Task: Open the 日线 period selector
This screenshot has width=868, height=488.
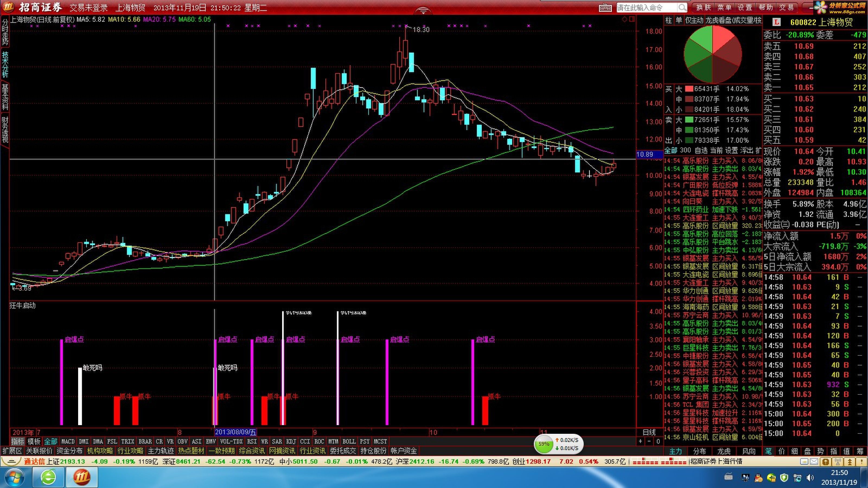Action: click(649, 432)
